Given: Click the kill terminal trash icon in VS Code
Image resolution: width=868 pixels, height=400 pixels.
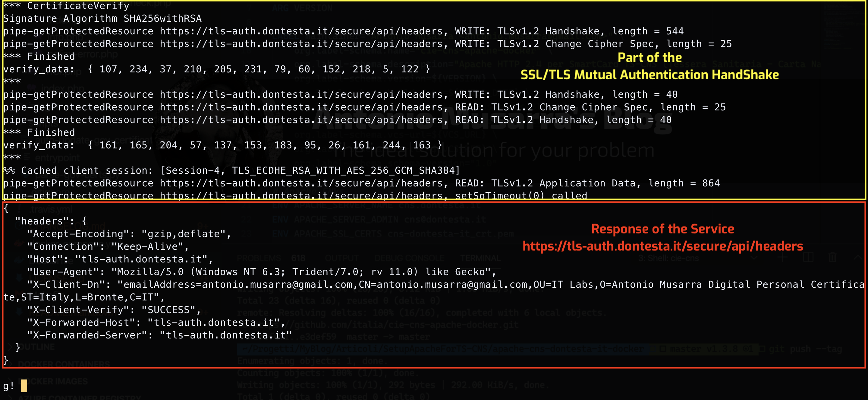Looking at the screenshot, I should coord(833,258).
